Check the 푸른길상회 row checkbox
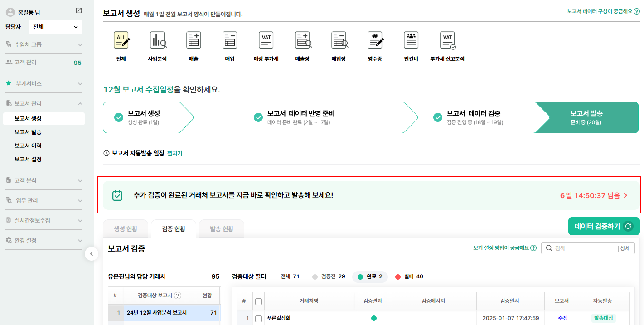This screenshot has height=325, width=644. (x=258, y=318)
